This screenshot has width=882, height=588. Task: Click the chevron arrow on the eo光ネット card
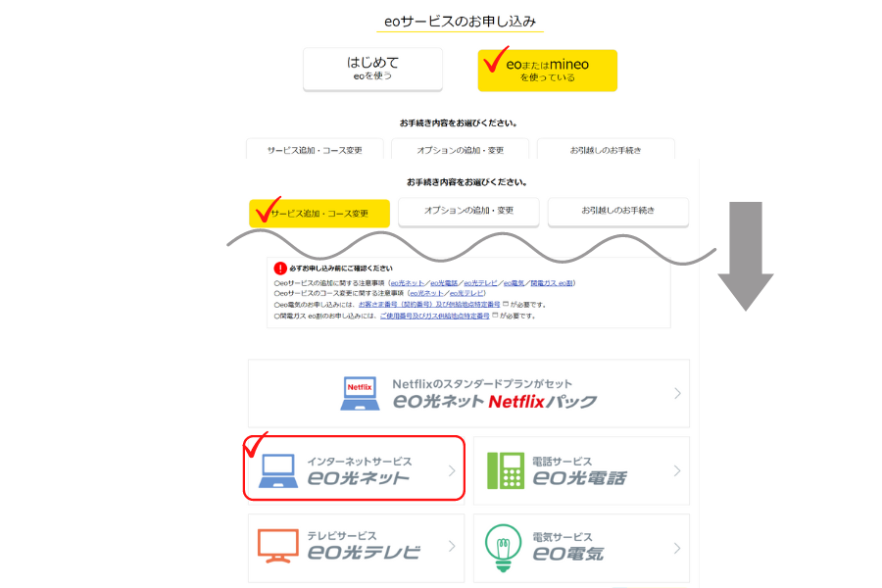(x=452, y=470)
